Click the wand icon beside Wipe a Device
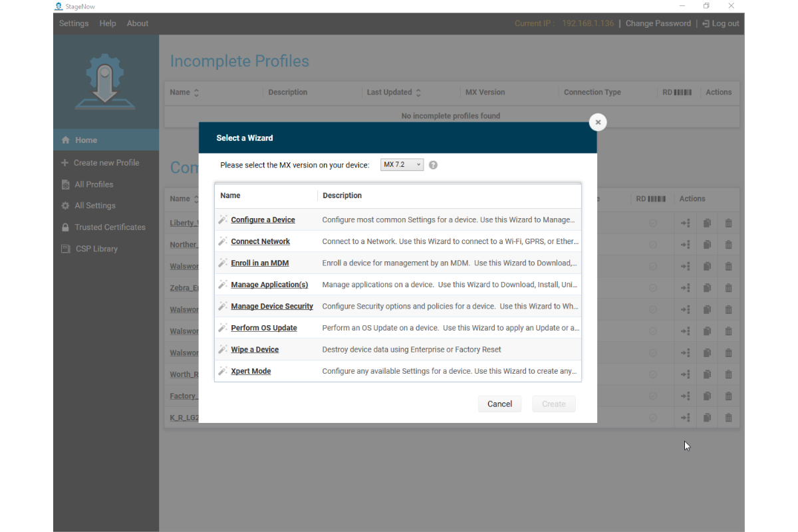Image resolution: width=798 pixels, height=532 pixels. pos(222,349)
